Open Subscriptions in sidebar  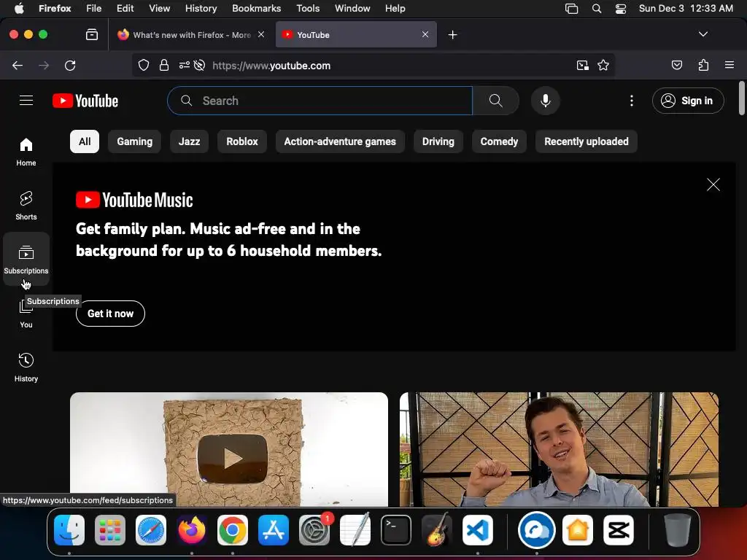click(x=26, y=259)
